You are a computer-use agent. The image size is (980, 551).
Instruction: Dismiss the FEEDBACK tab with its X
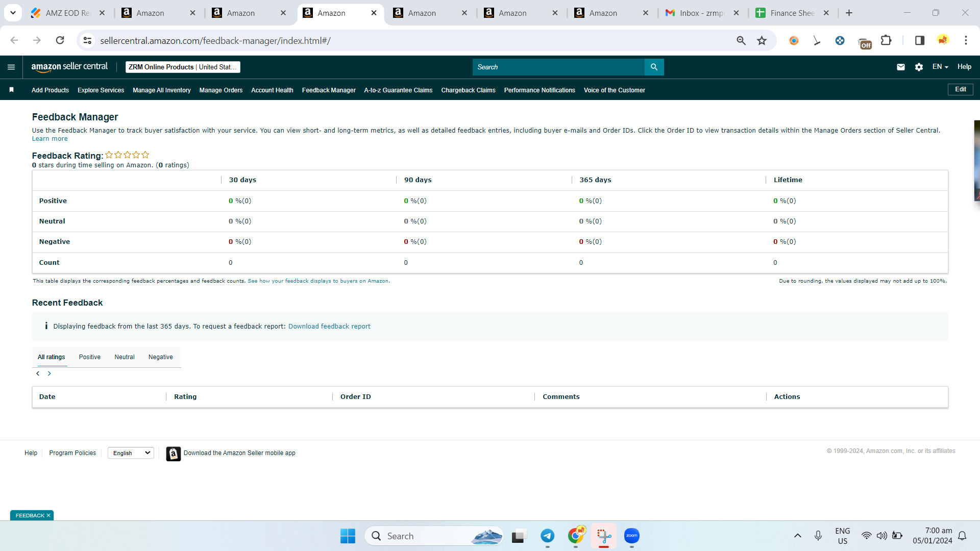[x=48, y=516]
